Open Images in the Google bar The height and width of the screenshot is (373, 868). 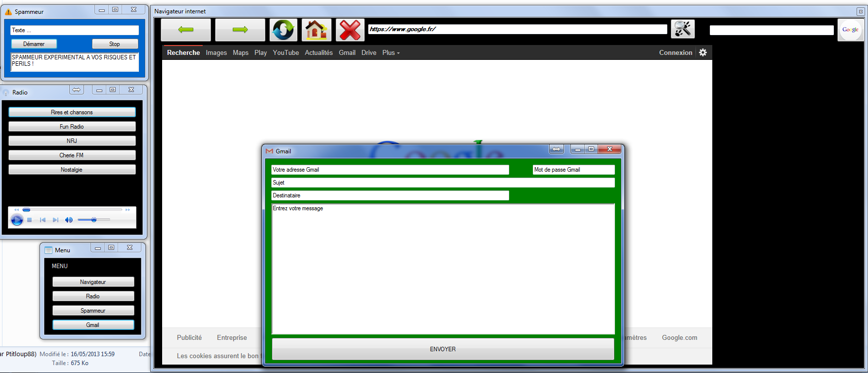tap(217, 52)
